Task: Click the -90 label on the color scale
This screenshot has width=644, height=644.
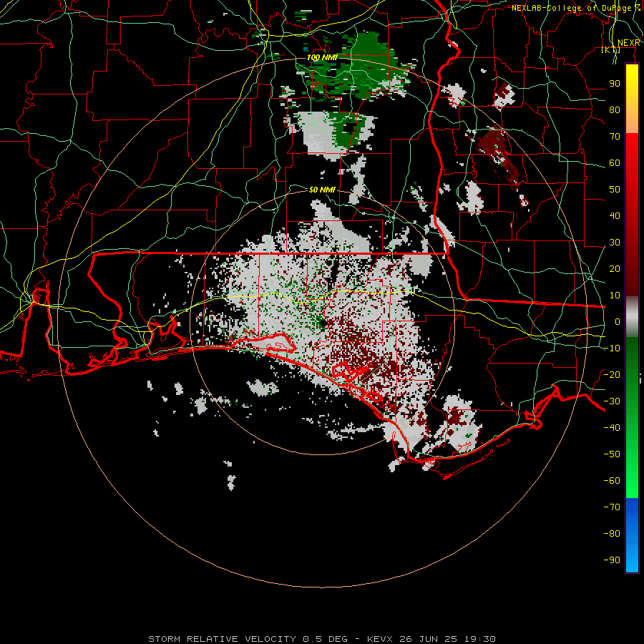Action: [612, 560]
